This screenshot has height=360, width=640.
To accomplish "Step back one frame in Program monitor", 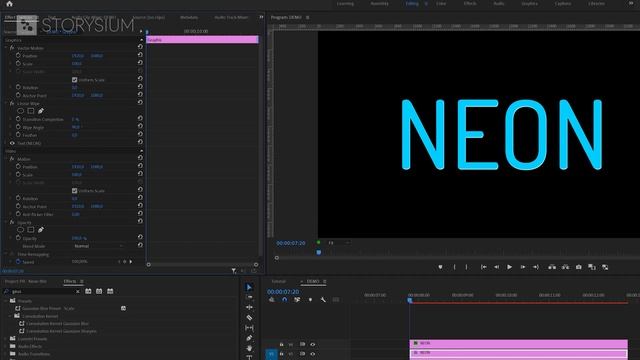I will pos(496,267).
